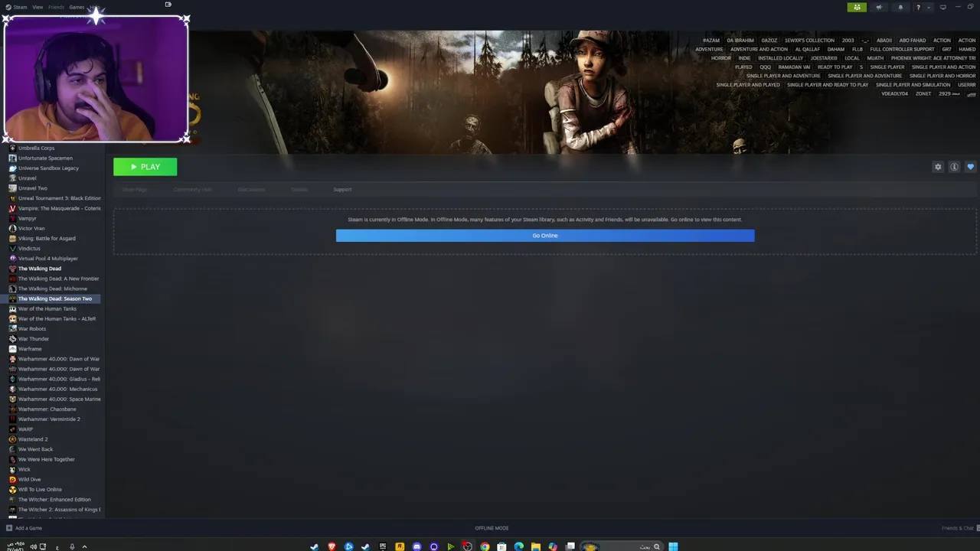The height and width of the screenshot is (551, 980).
Task: Open Friends & Chat at bottom right
Action: [x=957, y=528]
